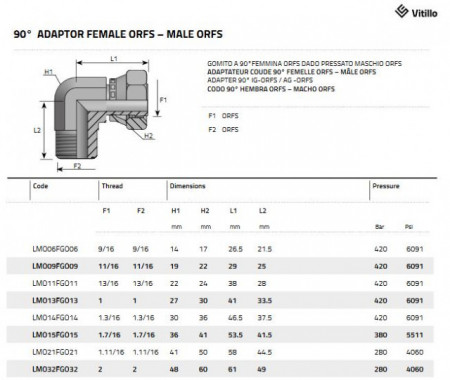The width and height of the screenshot is (450, 380).
Task: Select product code LM006FGO06
Action: [x=55, y=249]
